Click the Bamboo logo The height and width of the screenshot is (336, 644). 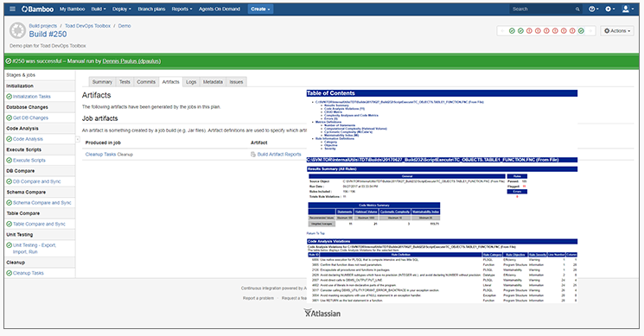(x=37, y=9)
